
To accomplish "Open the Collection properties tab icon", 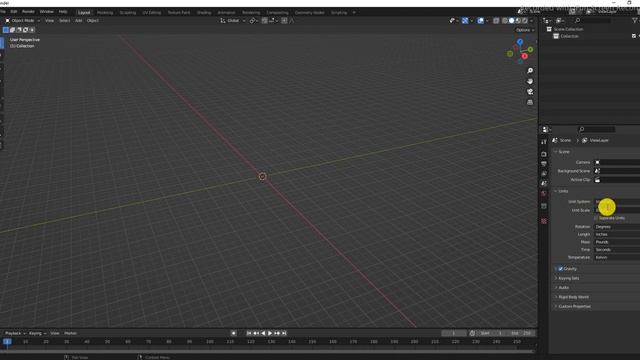I will 544,206.
